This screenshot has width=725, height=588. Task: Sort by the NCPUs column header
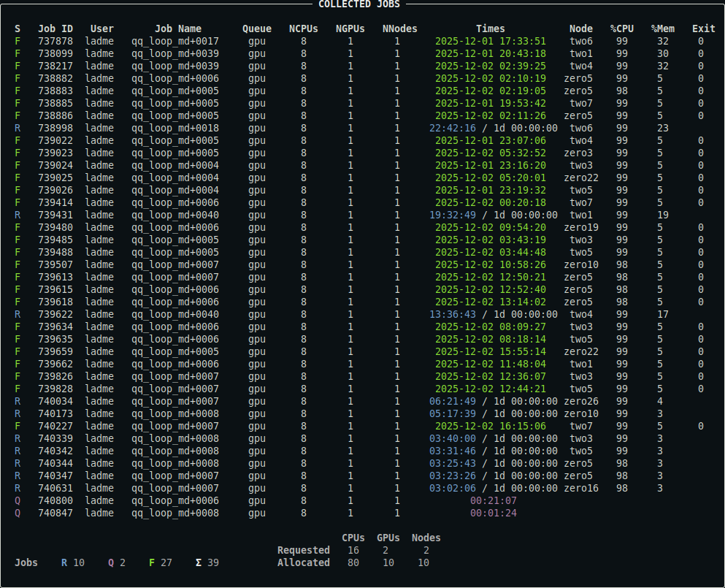coord(303,28)
